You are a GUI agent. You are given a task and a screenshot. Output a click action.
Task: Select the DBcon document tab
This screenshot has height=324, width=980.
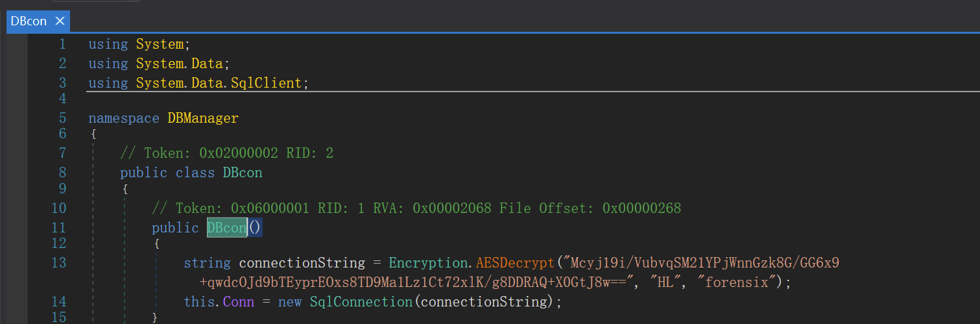tap(29, 21)
